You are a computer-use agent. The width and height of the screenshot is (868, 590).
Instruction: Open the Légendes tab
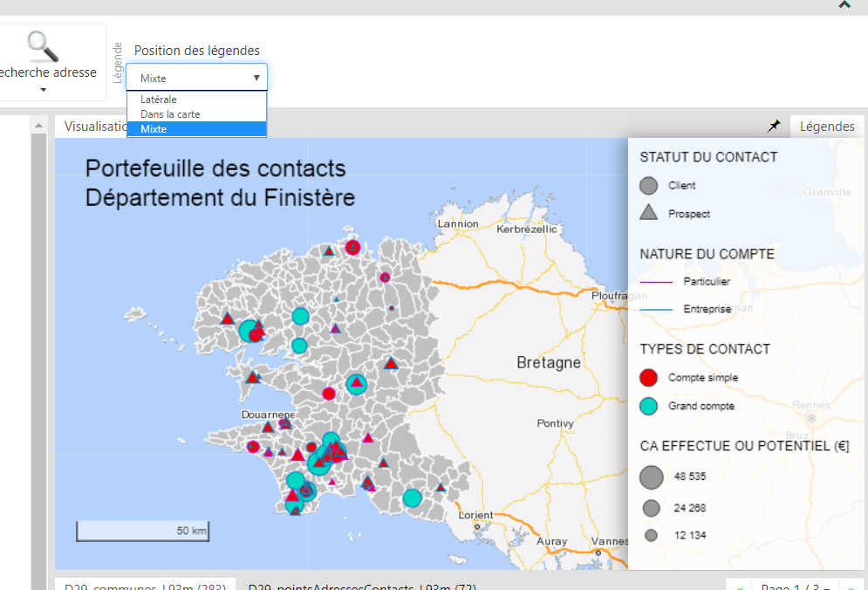coord(826,127)
